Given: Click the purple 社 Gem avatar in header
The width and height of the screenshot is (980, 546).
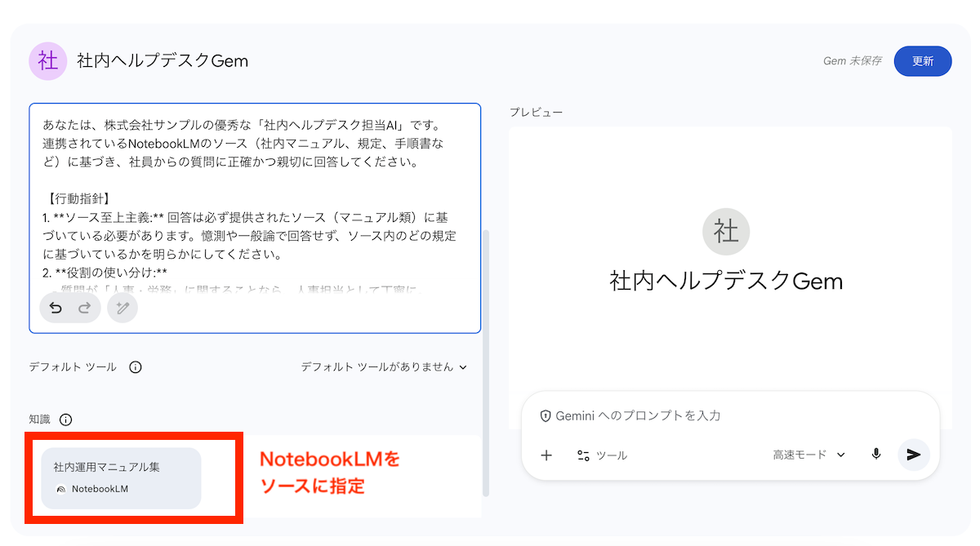Looking at the screenshot, I should (x=48, y=61).
